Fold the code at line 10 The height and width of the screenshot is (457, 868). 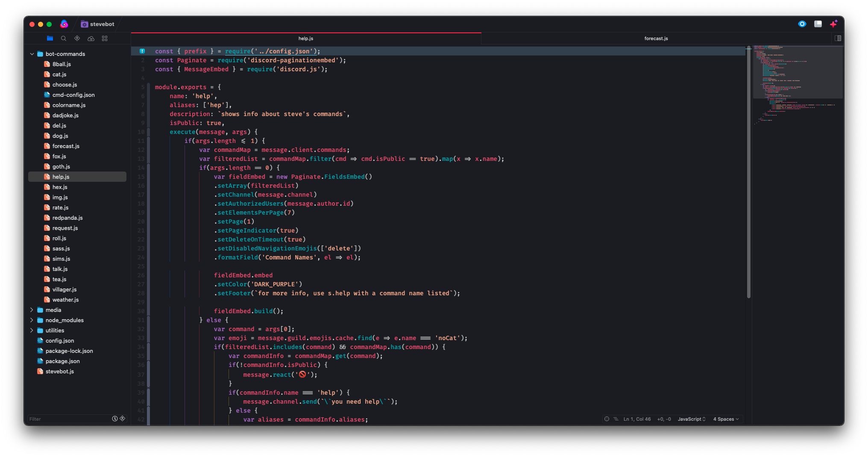[149, 132]
